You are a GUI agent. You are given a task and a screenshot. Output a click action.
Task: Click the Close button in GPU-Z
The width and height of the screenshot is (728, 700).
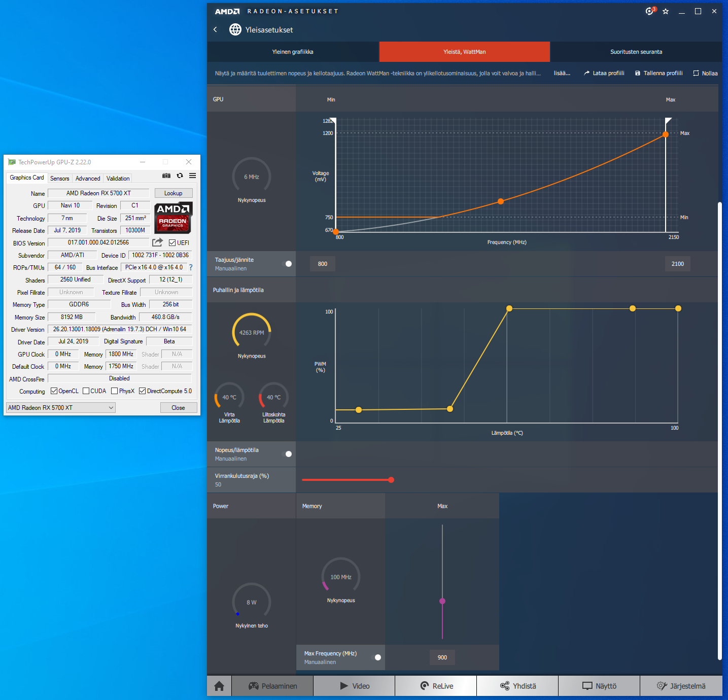tap(178, 408)
